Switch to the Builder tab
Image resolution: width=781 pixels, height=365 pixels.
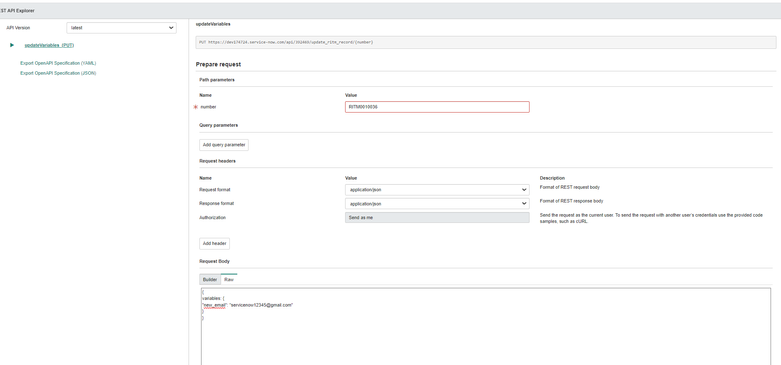coord(210,280)
